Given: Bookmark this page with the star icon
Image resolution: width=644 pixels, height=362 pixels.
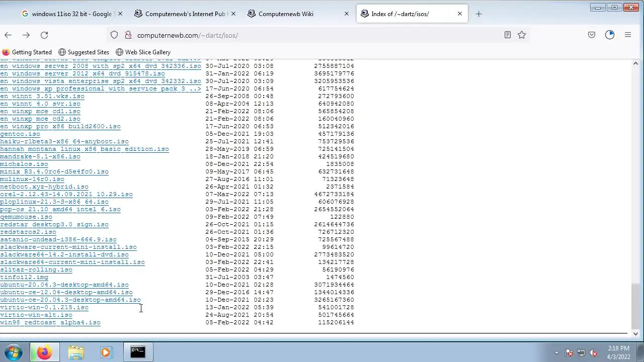Looking at the screenshot, I should pyautogui.click(x=522, y=35).
